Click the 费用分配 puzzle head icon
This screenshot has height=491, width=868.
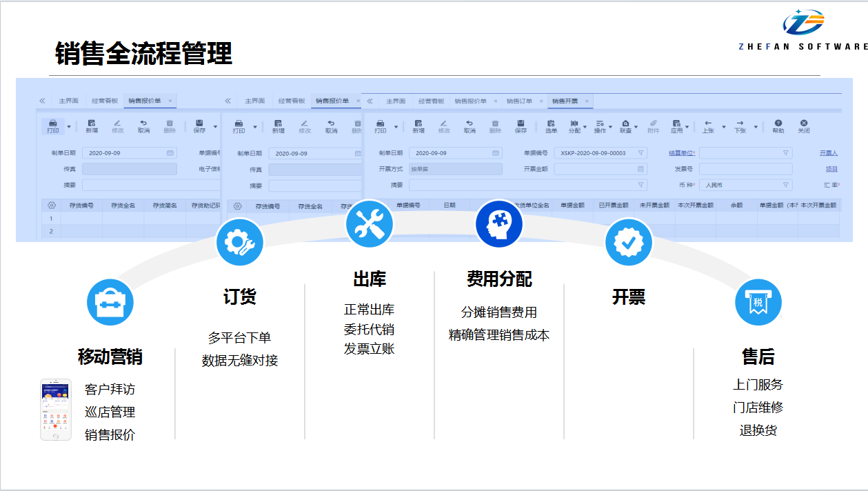click(x=498, y=223)
